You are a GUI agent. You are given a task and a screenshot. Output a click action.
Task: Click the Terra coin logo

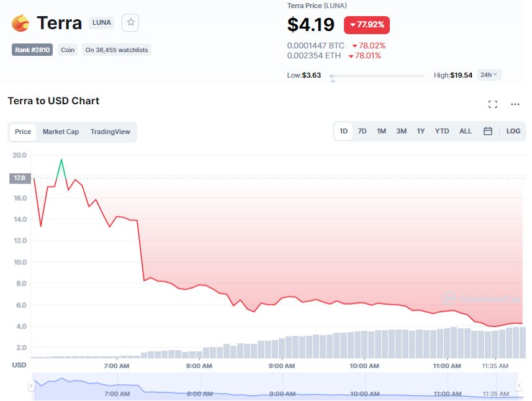point(20,24)
